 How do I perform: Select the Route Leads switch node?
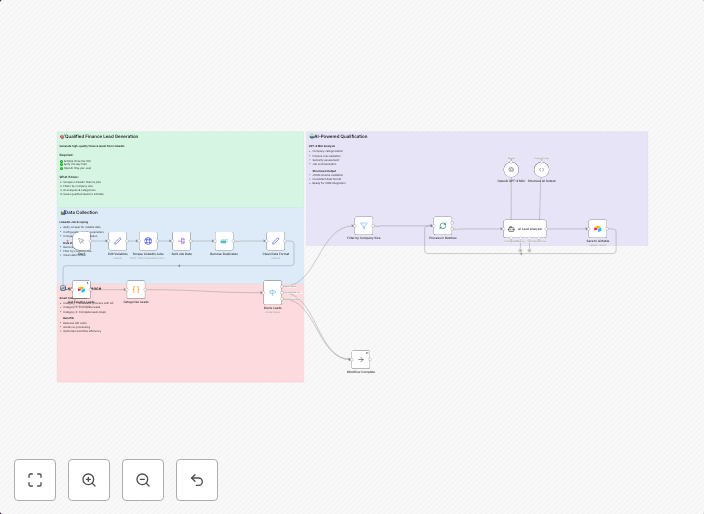(x=272, y=292)
